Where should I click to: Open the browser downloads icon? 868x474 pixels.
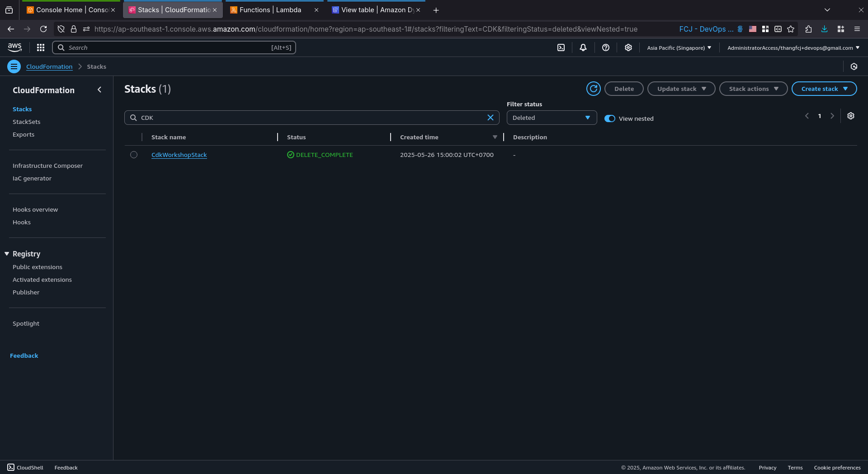pos(825,29)
